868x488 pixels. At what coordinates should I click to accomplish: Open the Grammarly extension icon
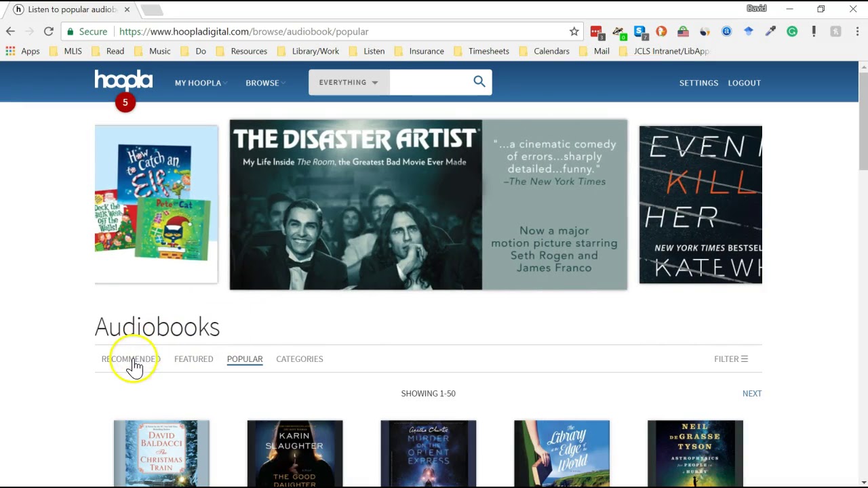(792, 31)
